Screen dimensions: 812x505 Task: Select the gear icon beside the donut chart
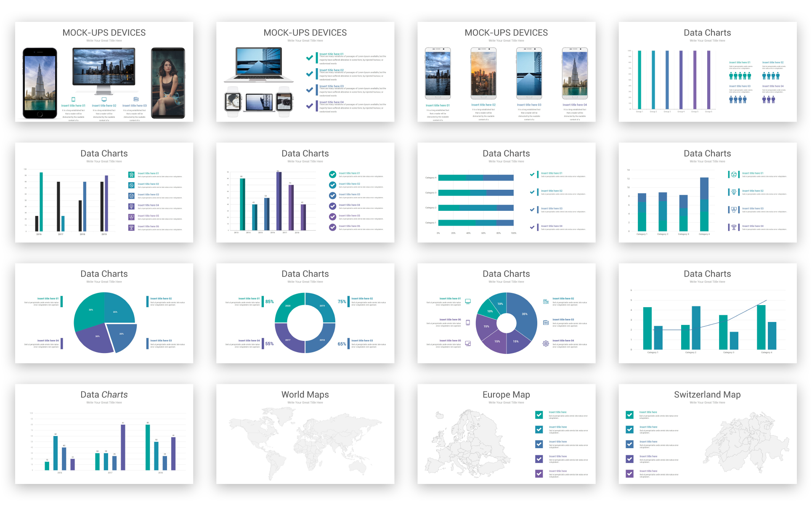coord(546,343)
